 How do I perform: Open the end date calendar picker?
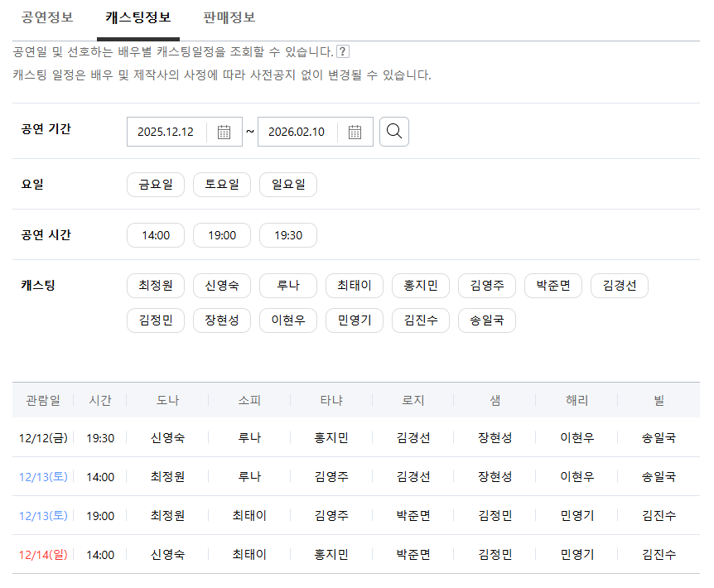pos(356,131)
